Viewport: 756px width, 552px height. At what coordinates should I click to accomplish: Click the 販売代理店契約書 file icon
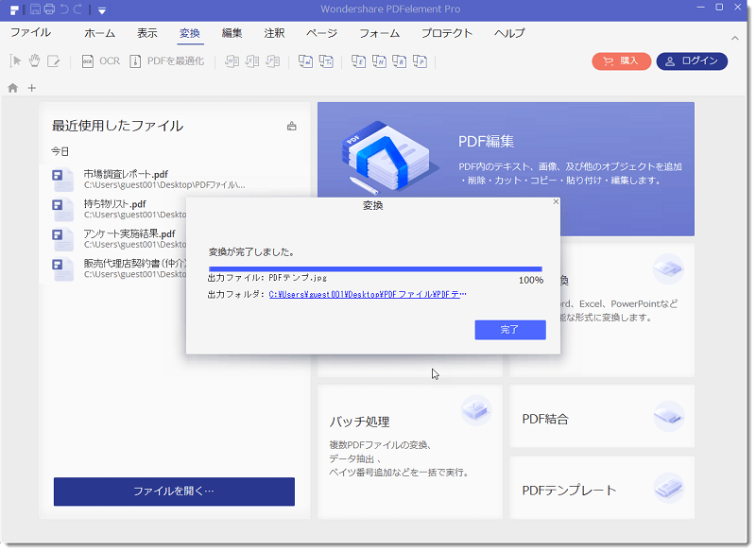(x=62, y=269)
